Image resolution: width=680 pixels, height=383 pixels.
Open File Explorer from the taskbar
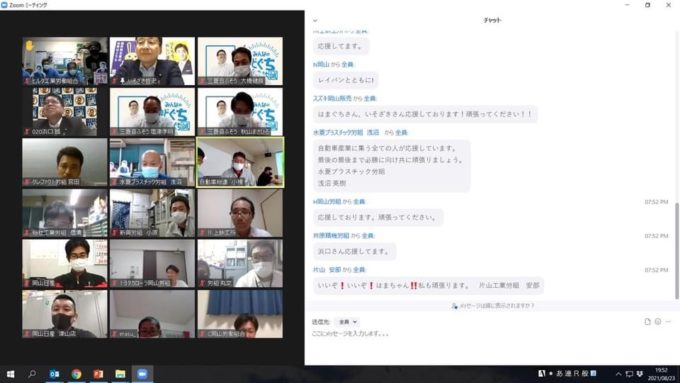(120, 374)
